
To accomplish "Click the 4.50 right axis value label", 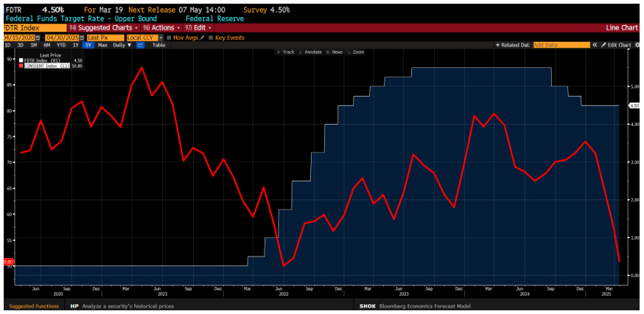I will click(x=635, y=105).
